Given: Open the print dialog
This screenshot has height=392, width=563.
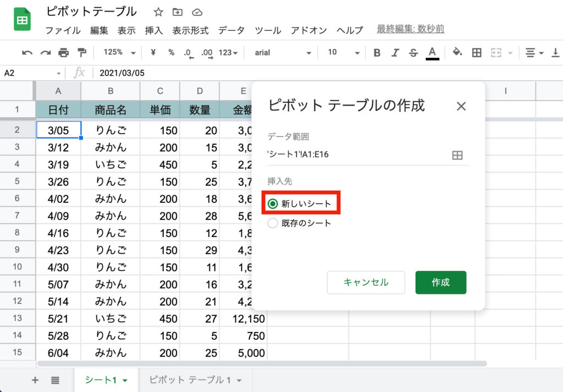Looking at the screenshot, I should [x=64, y=53].
